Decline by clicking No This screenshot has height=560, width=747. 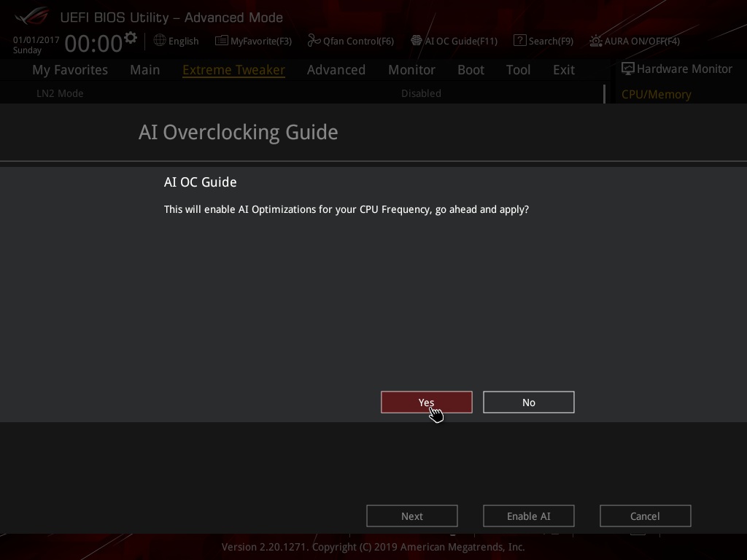pos(528,402)
